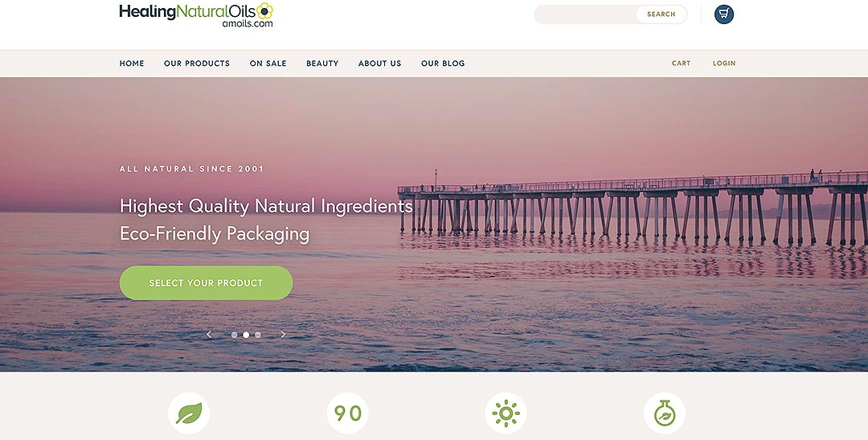Screen dimensions: 868x440
Task: Open the Beauty menu
Action: coord(322,64)
